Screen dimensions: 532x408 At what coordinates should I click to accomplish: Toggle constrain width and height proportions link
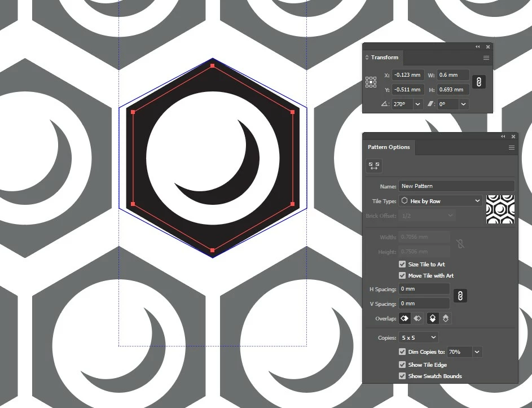(479, 82)
